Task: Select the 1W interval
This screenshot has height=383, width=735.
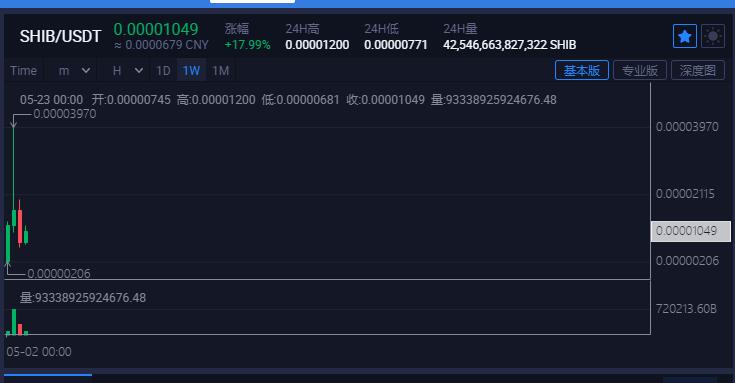Action: tap(191, 71)
